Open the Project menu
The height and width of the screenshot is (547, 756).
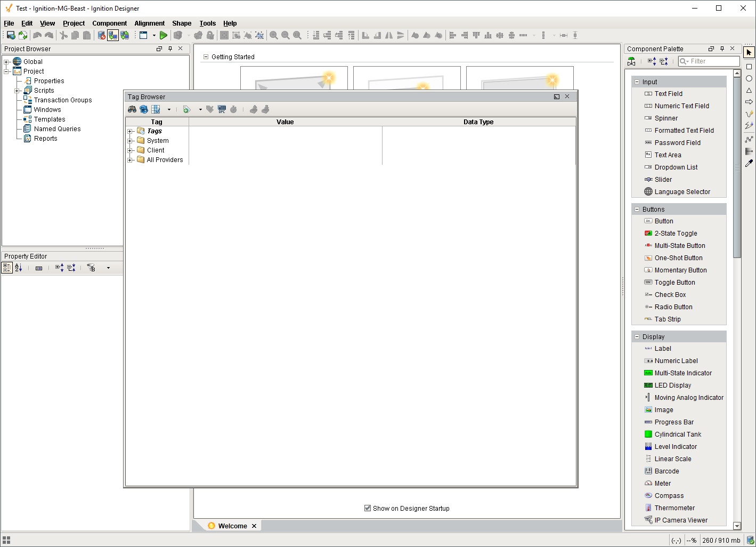[74, 23]
